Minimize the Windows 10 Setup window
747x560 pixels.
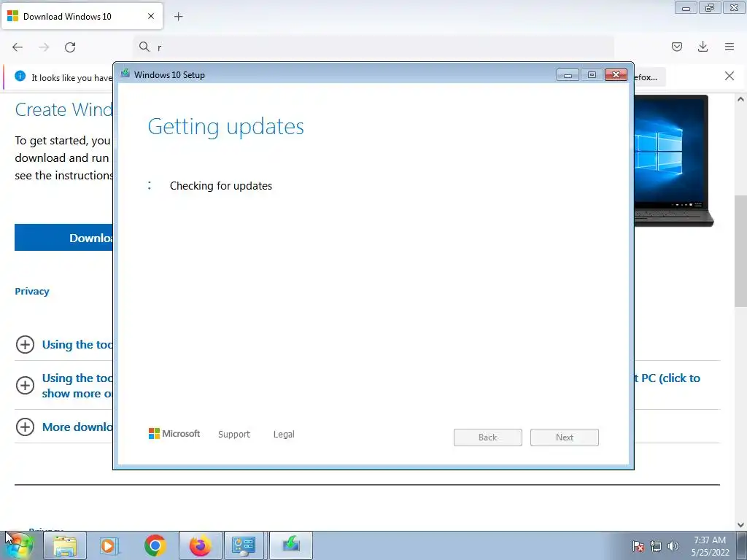568,75
